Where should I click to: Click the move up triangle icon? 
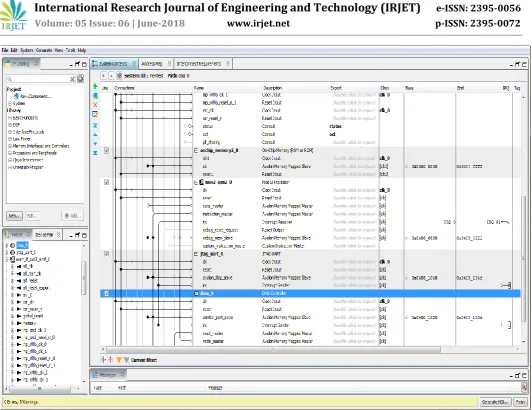tap(95, 135)
